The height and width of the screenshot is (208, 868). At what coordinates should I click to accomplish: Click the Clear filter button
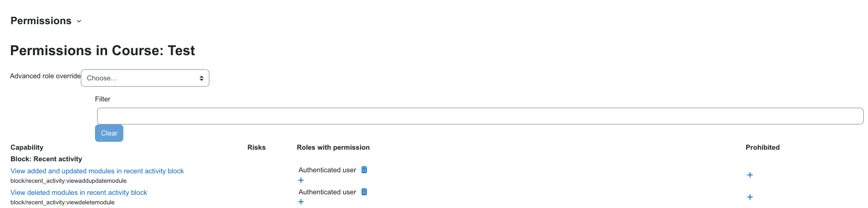109,133
